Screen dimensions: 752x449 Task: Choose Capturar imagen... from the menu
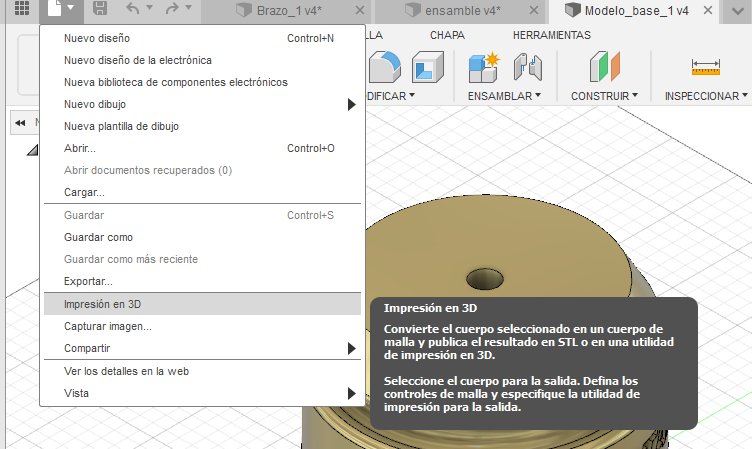coord(202,327)
